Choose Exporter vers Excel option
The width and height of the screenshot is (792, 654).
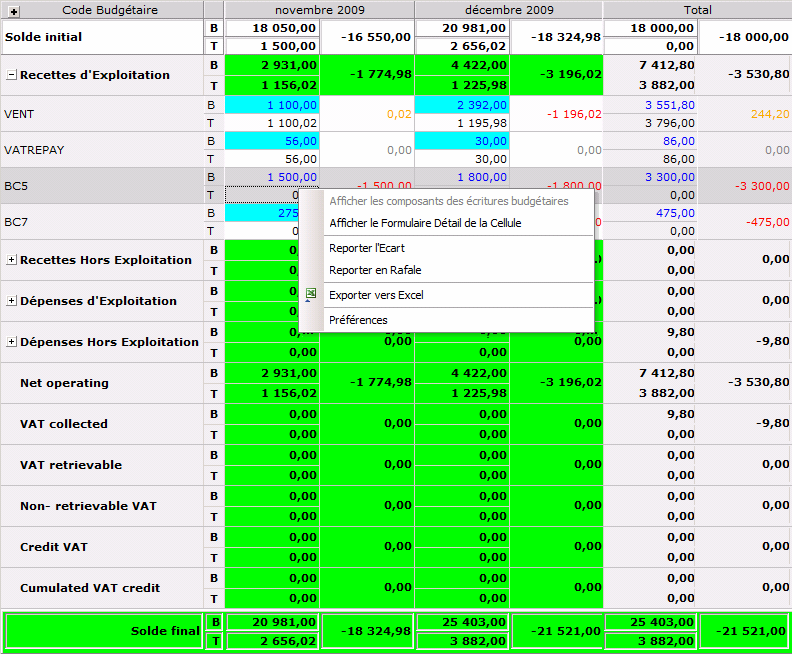pyautogui.click(x=376, y=295)
